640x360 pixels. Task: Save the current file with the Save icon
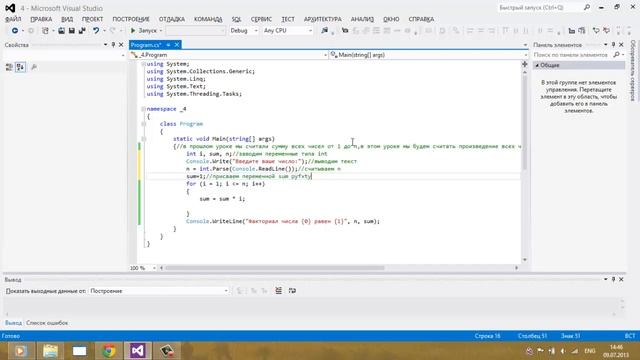click(71, 31)
